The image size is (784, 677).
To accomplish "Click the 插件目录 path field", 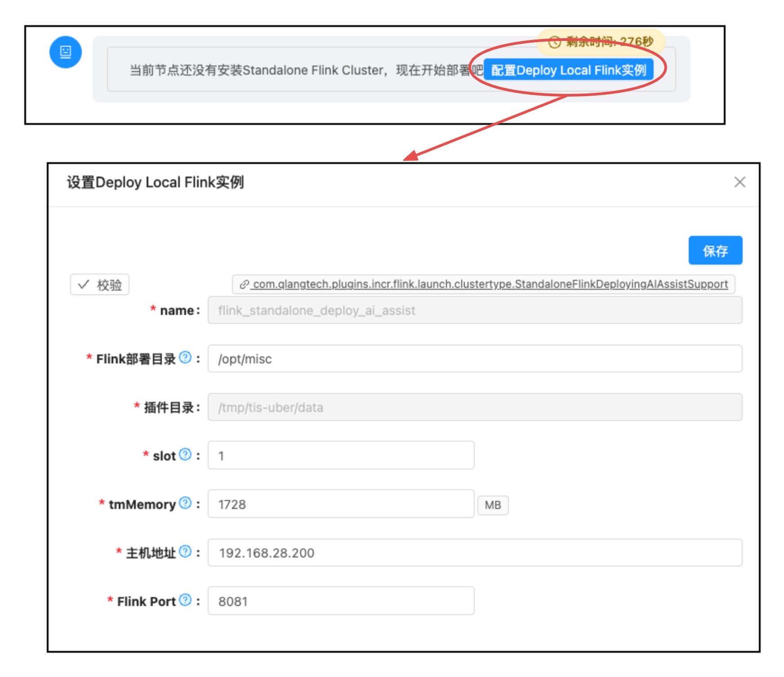I will pyautogui.click(x=474, y=407).
